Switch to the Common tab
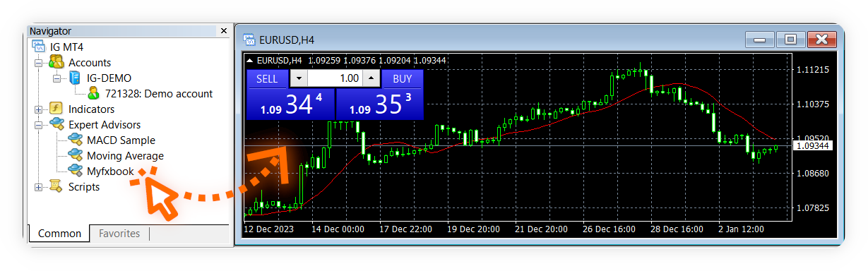 [59, 234]
